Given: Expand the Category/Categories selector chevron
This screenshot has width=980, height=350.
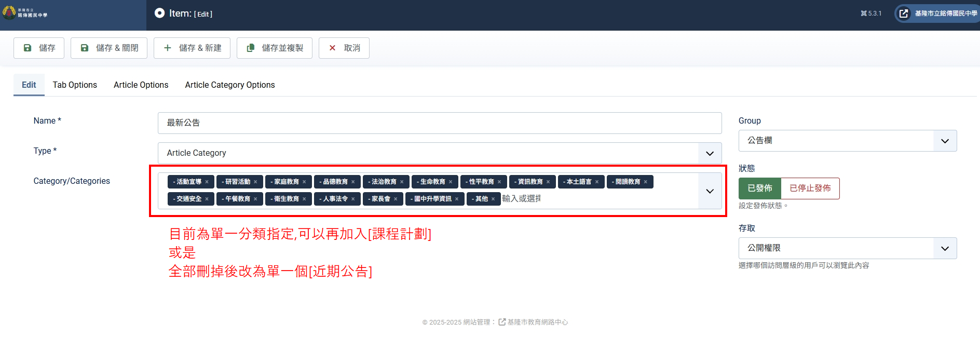Looking at the screenshot, I should coord(710,191).
